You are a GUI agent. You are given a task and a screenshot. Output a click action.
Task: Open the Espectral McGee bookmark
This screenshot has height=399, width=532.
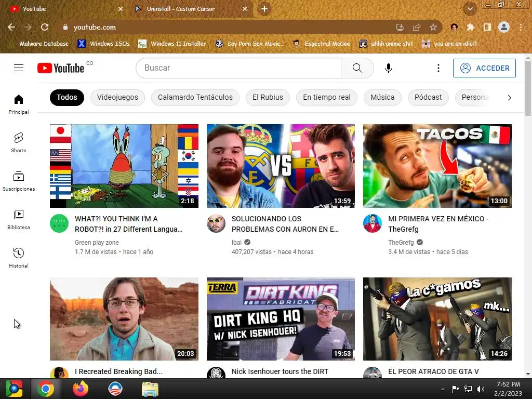[322, 44]
